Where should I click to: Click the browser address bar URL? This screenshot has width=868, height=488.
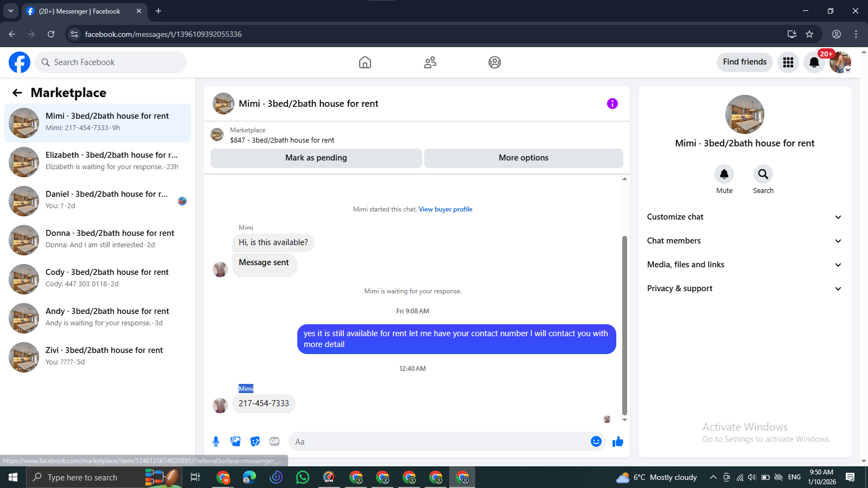click(x=163, y=34)
